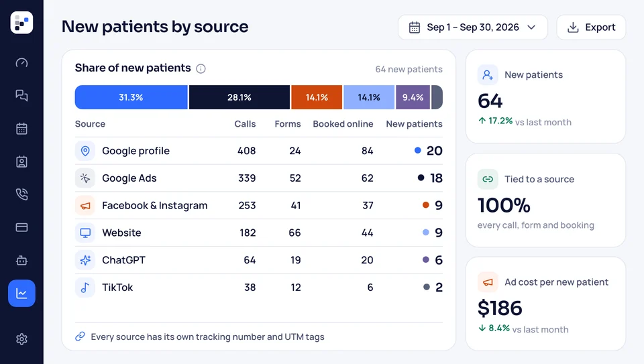Image resolution: width=644 pixels, height=364 pixels.
Task: Open the payments card icon in sidebar
Action: pyautogui.click(x=21, y=227)
